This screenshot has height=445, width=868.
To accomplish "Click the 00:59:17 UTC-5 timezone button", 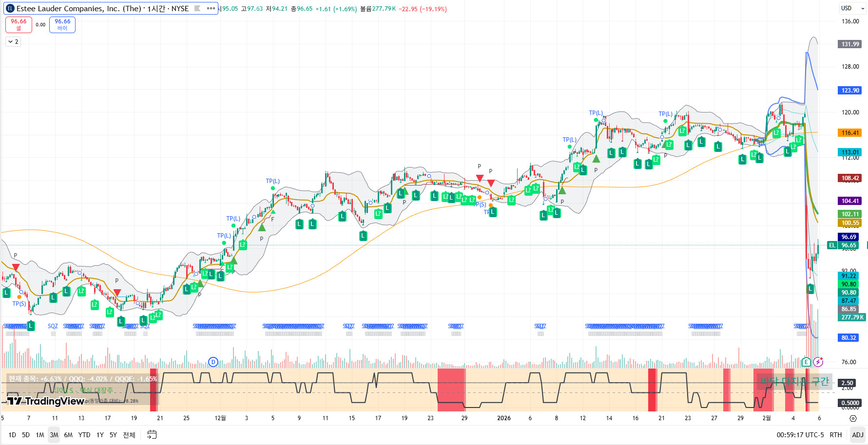I will (800, 435).
